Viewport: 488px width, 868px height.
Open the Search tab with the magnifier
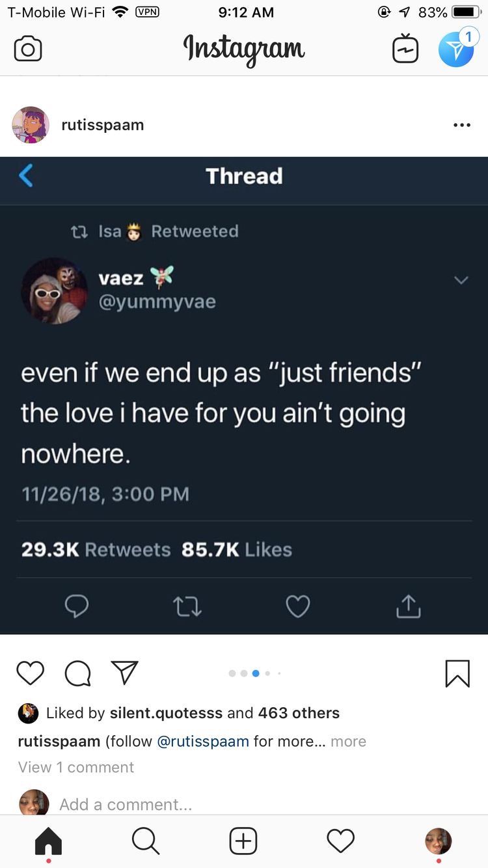pyautogui.click(x=146, y=841)
